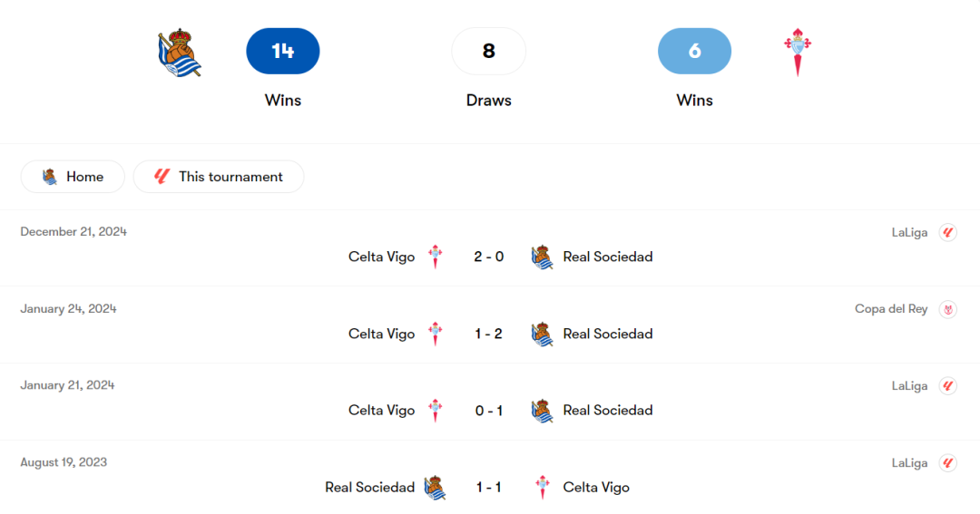Click the 14 wins blue badge
The image size is (980, 514).
pos(283,51)
